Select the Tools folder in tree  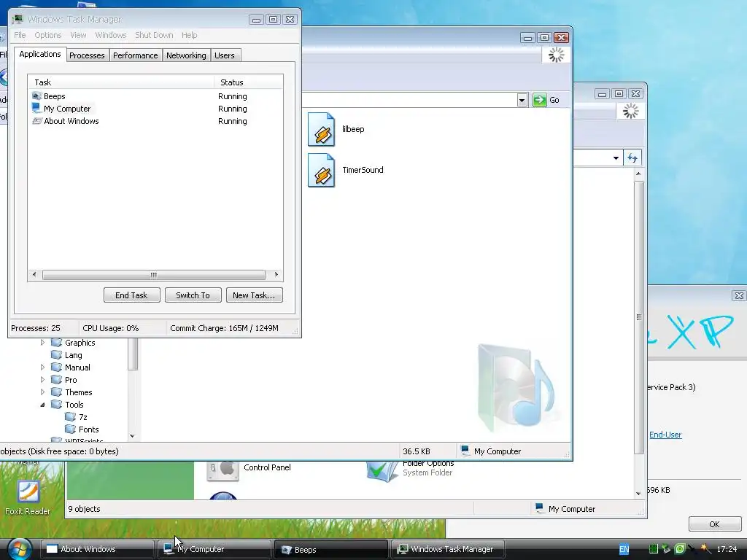coord(67,404)
